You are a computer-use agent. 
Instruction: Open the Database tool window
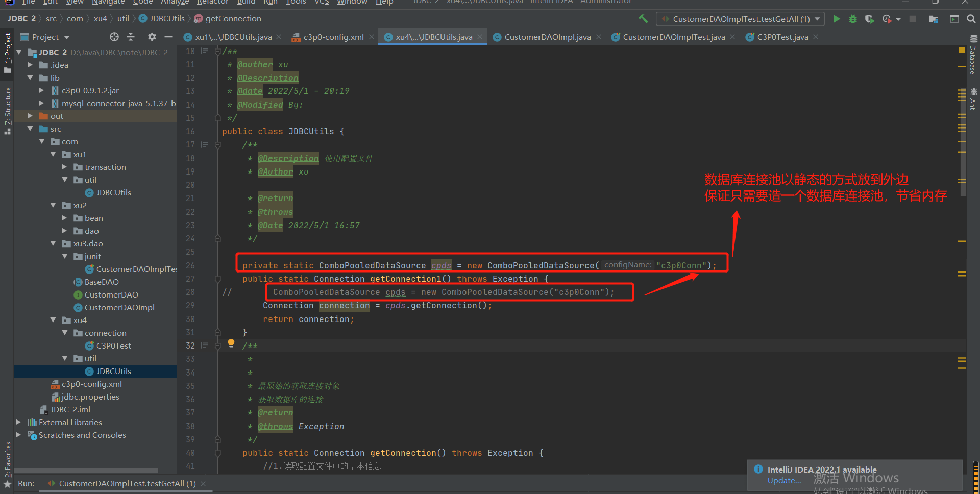[x=973, y=55]
